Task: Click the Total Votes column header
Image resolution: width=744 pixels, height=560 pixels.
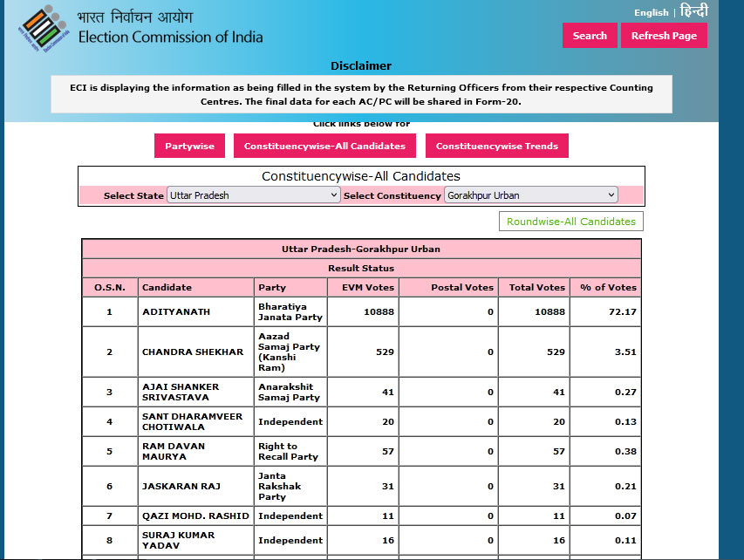Action: [x=537, y=287]
